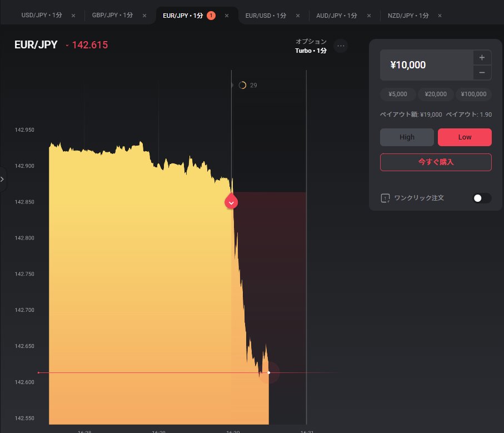Click the 142.615 current price value
504x433 pixels.
click(x=89, y=45)
